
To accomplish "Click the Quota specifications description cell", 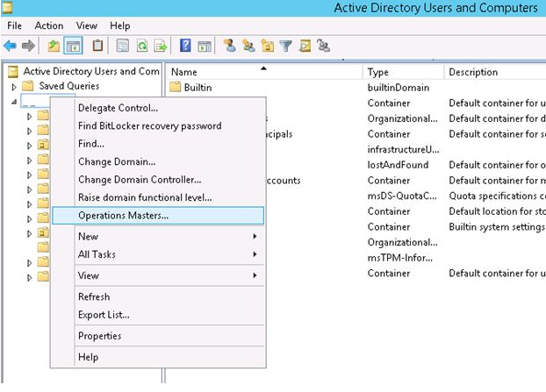I will [x=497, y=196].
